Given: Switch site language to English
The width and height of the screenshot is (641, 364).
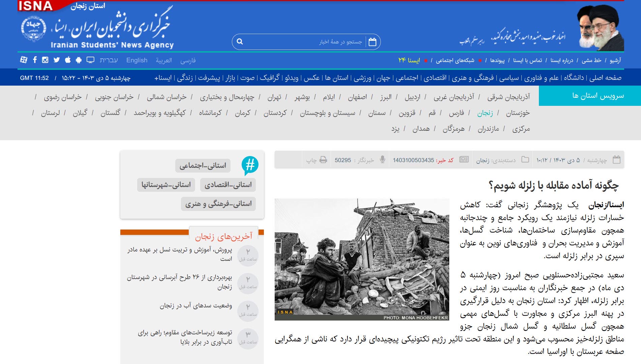Looking at the screenshot, I should pyautogui.click(x=137, y=60).
